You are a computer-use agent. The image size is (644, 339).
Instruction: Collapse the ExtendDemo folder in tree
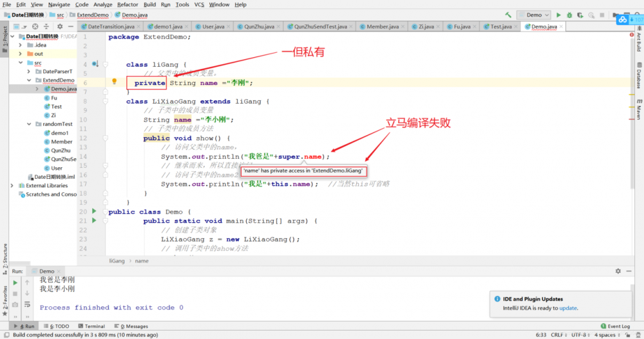click(x=29, y=80)
